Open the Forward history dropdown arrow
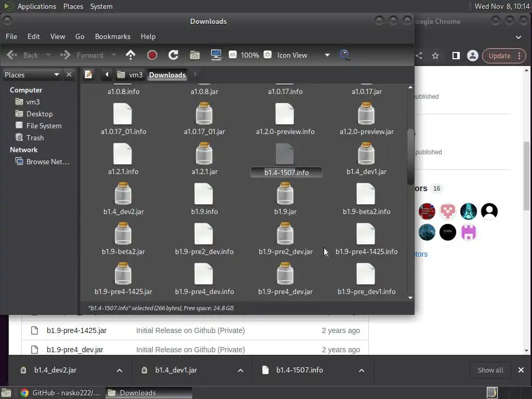The image size is (532, 399). (114, 55)
